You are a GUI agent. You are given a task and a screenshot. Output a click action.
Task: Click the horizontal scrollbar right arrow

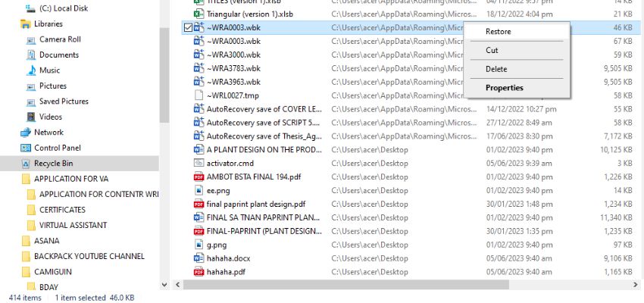pyautogui.click(x=636, y=285)
